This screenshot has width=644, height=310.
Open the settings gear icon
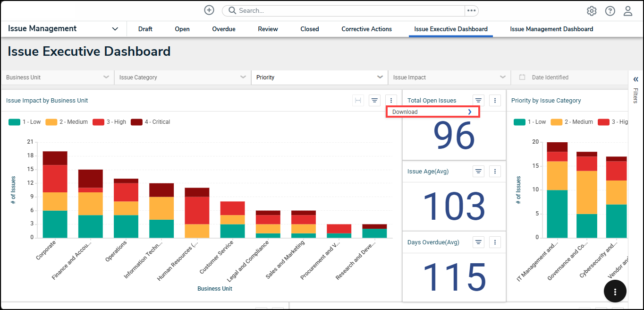coord(592,11)
